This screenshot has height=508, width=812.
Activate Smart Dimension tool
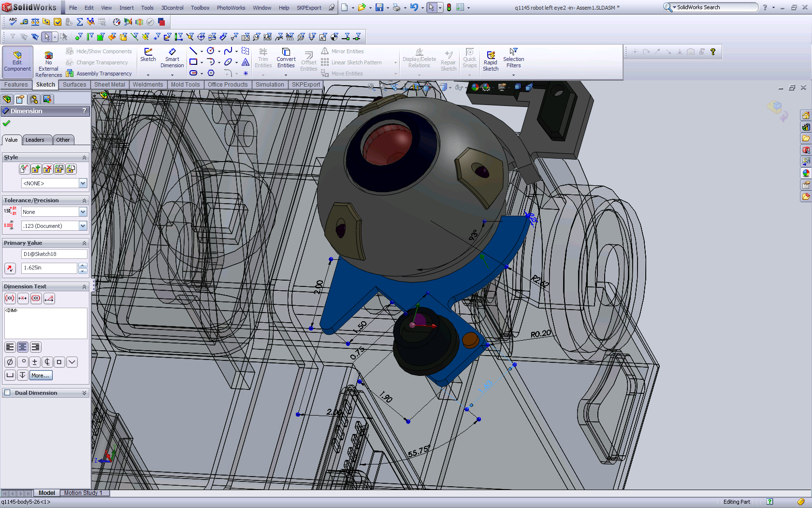[172, 58]
